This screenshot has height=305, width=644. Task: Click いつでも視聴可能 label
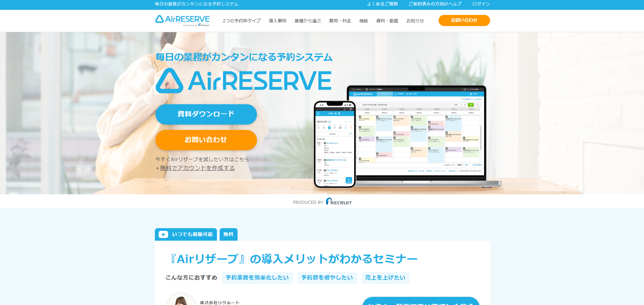point(192,234)
